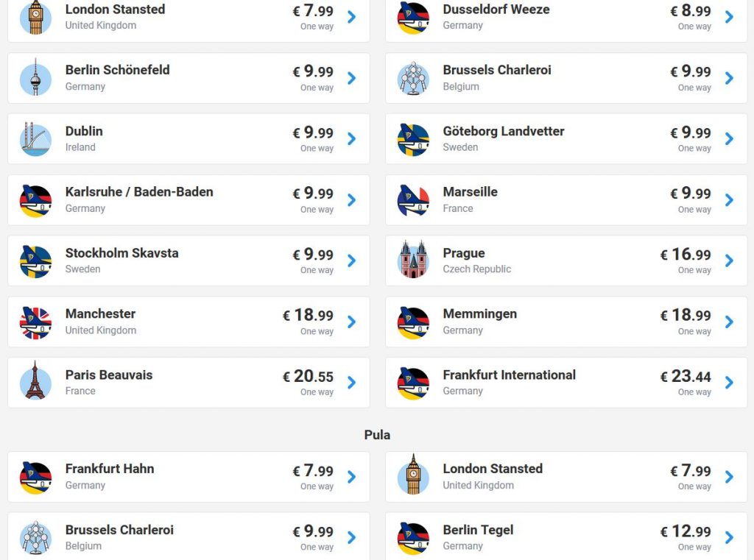Open the arrow next to Dusseldorf Weeze fare
Image resolution: width=754 pixels, height=560 pixels.
tap(729, 17)
